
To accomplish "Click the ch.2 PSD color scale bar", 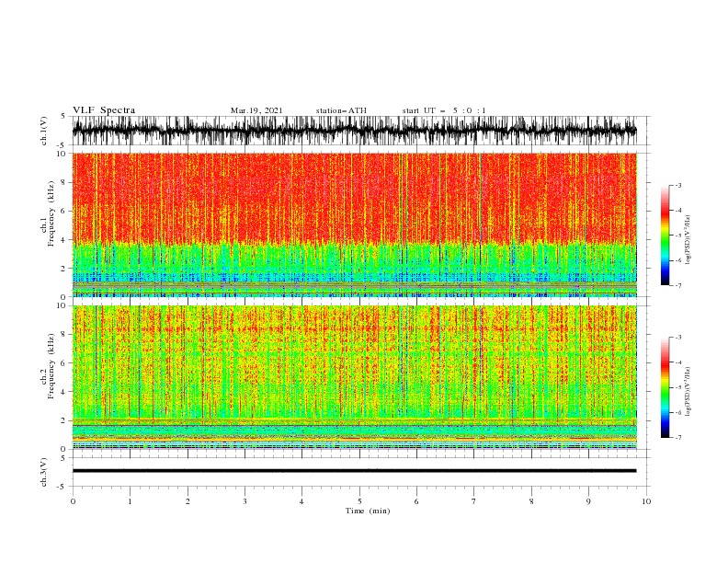I will tap(665, 387).
